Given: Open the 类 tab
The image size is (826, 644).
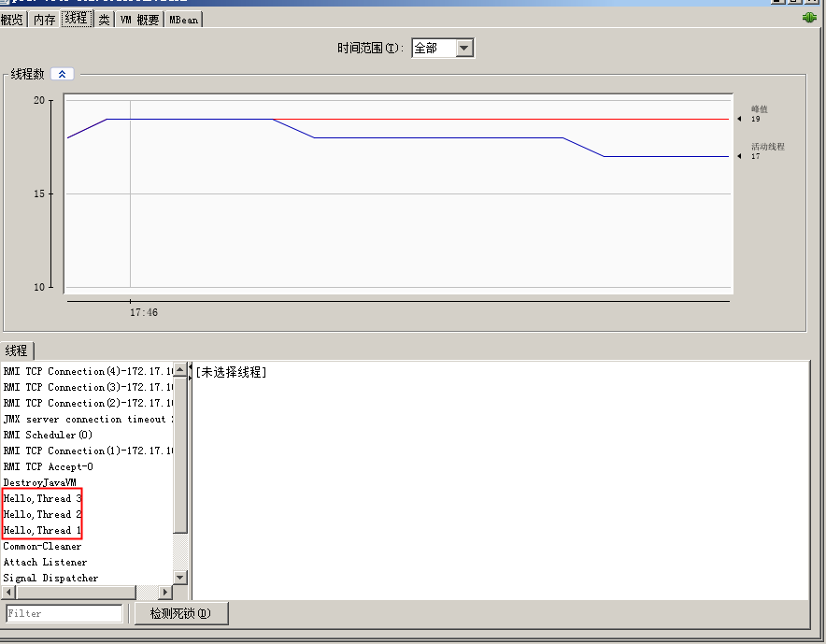Looking at the screenshot, I should click(x=105, y=20).
